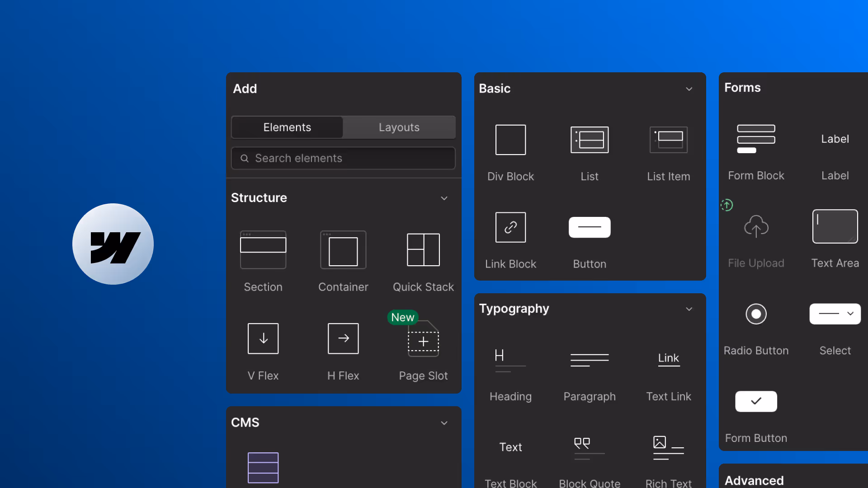
Task: Add the new Page Slot element
Action: 423,341
